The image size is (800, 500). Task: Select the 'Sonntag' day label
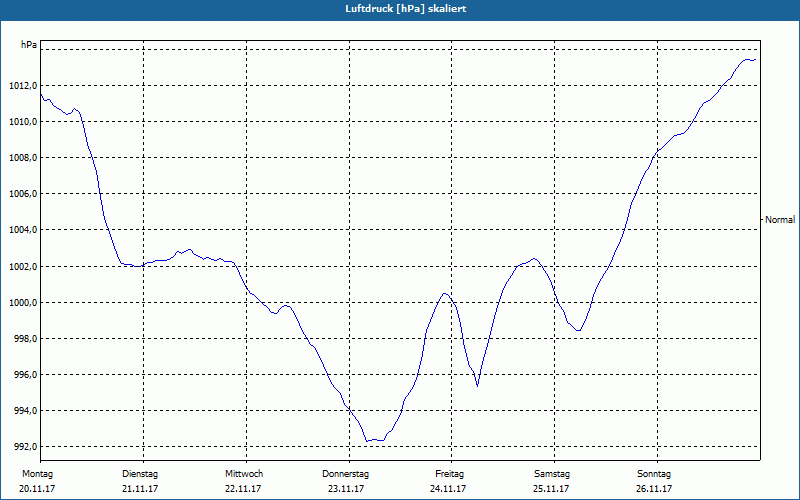pos(654,474)
